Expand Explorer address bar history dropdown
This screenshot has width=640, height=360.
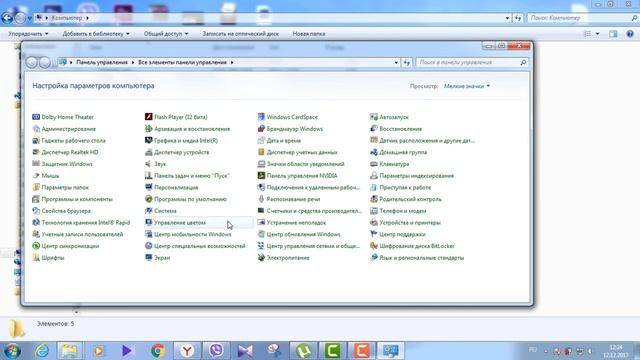pyautogui.click(x=507, y=18)
